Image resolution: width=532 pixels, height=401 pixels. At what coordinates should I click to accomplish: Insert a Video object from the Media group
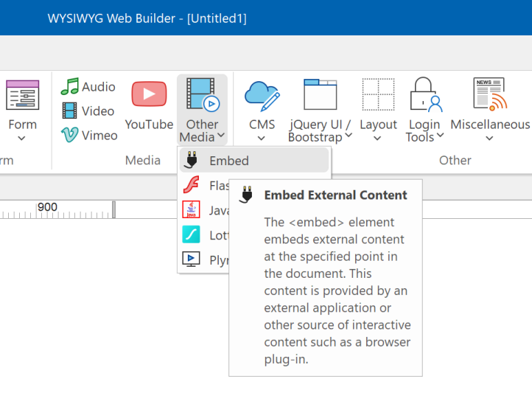coord(88,111)
